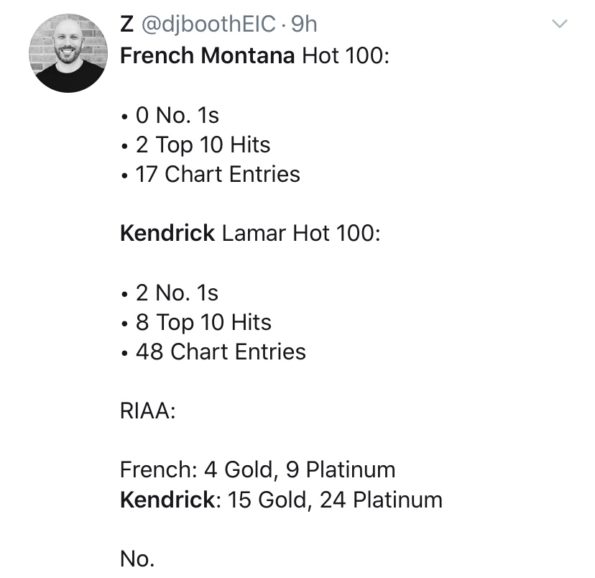Select the '2 Top 10 Hits' line
Viewport: 595px width, 578px height.
(196, 145)
